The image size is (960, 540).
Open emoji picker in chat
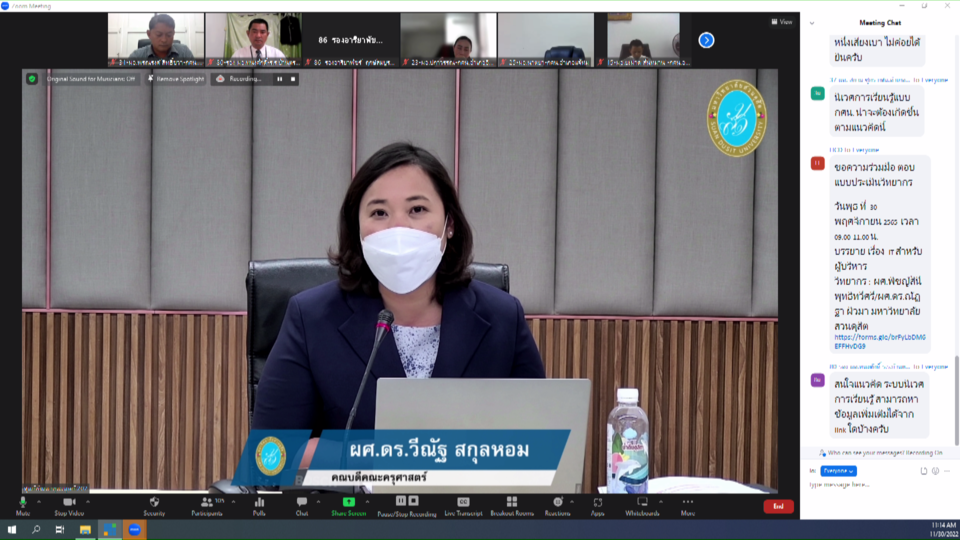(936, 471)
